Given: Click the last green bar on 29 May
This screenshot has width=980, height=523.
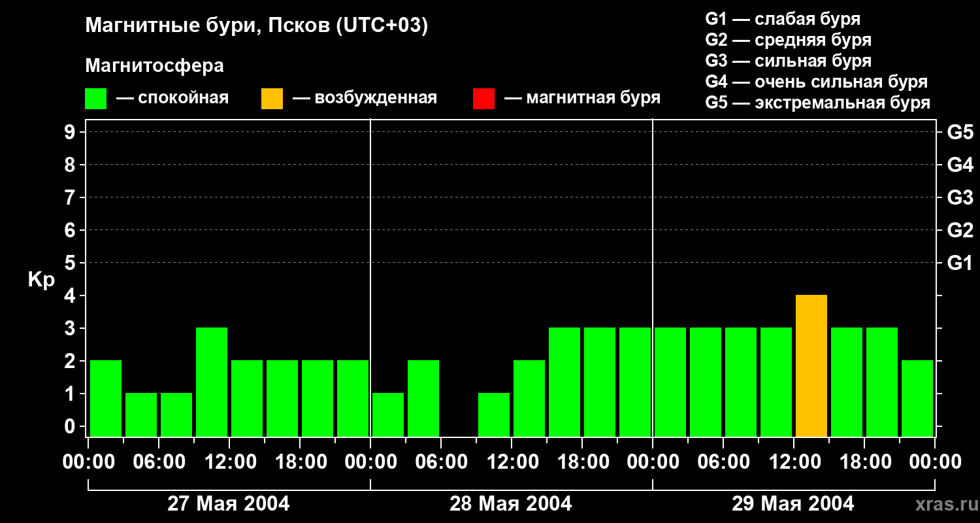Looking at the screenshot, I should pos(917,399).
